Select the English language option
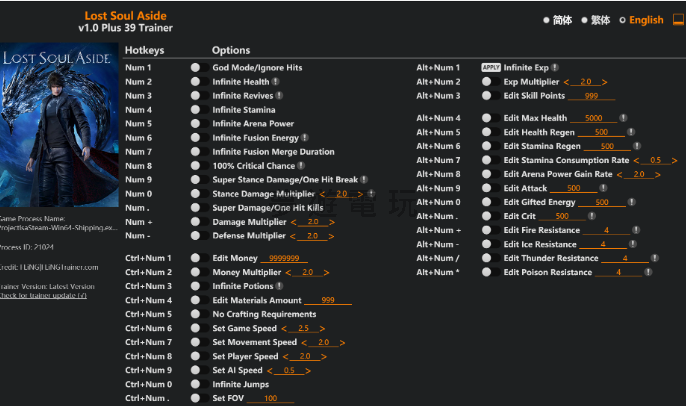686x406 pixels. pos(641,20)
